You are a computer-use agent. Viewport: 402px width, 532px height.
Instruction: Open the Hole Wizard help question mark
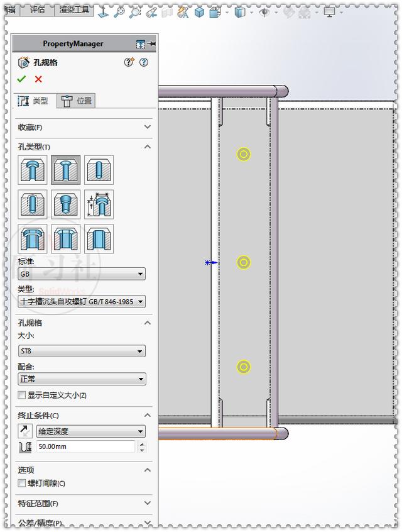(144, 62)
